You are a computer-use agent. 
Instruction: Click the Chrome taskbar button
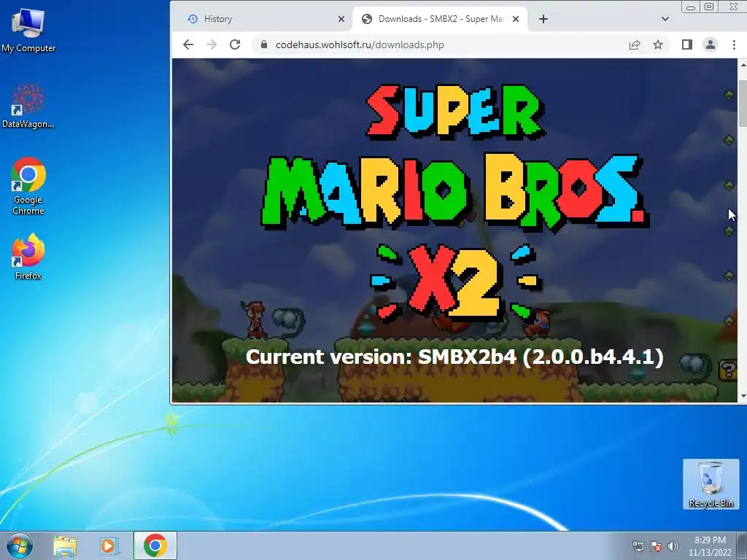pyautogui.click(x=155, y=545)
